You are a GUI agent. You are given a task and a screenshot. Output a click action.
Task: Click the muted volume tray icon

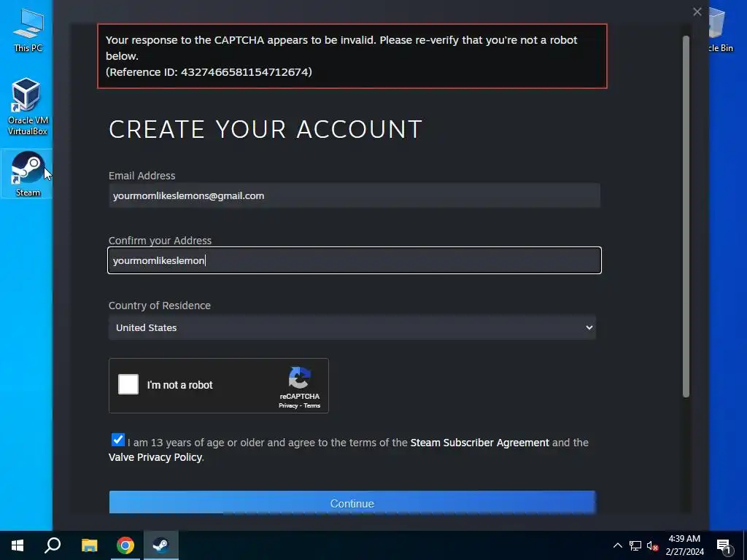pos(653,545)
